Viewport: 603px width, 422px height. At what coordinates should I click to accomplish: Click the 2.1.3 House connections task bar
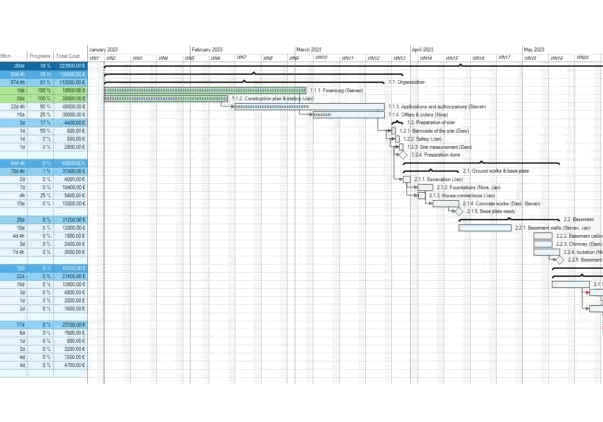pyautogui.click(x=422, y=195)
